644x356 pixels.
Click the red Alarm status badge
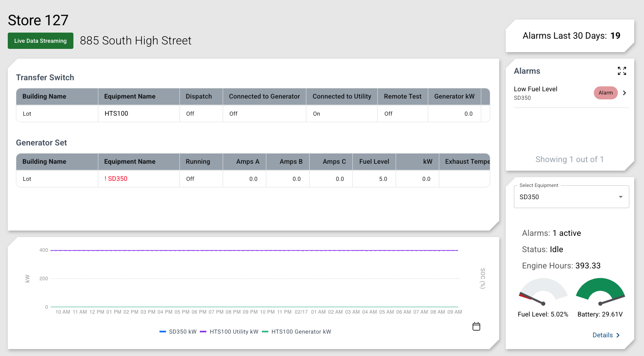coord(605,93)
